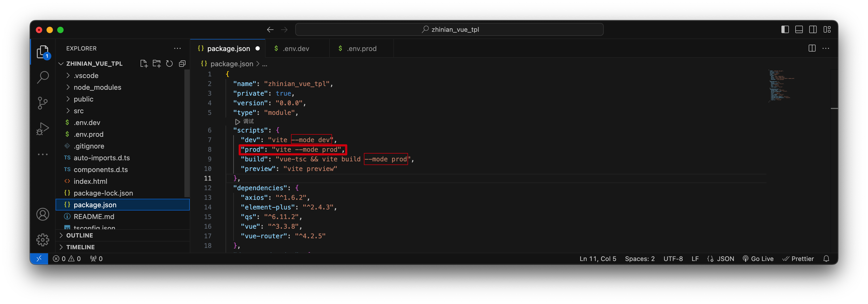The height and width of the screenshot is (304, 868).
Task: Go back with the left arrow
Action: click(x=270, y=30)
